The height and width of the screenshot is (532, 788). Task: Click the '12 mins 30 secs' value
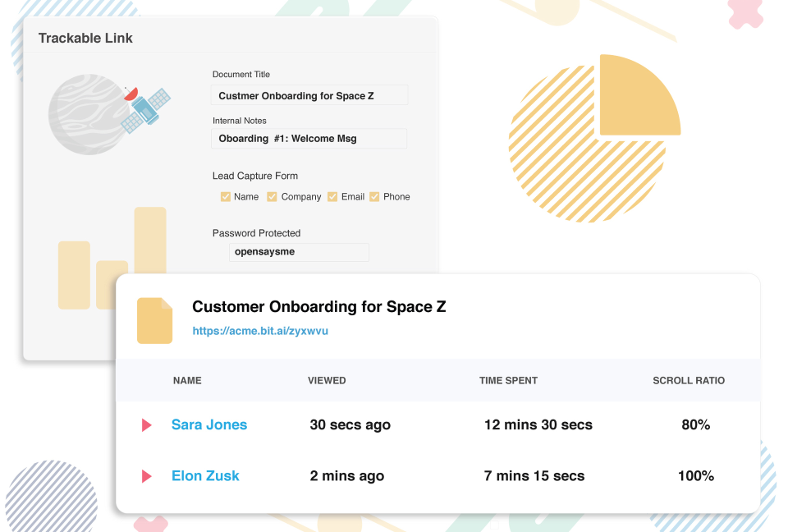[538, 425]
